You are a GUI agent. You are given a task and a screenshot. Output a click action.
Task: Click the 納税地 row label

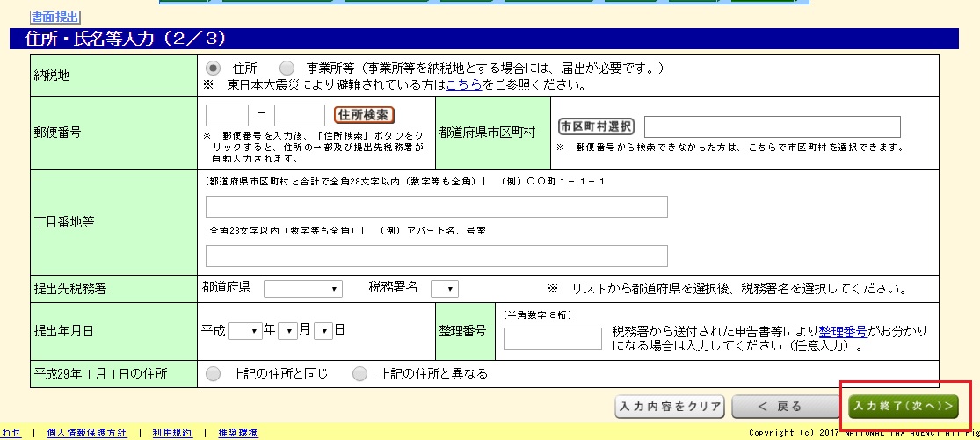[x=51, y=76]
